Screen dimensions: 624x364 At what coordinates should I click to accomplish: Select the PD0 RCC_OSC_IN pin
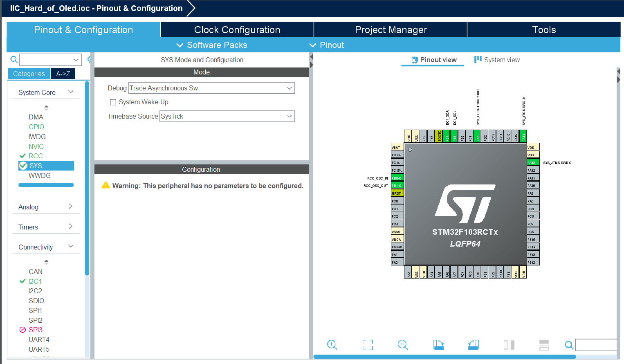(397, 178)
